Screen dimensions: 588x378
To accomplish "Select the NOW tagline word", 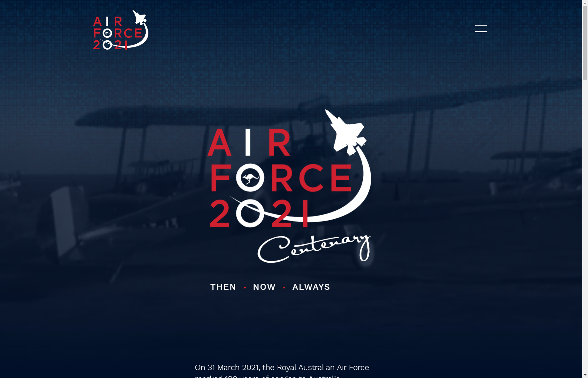I will pyautogui.click(x=264, y=287).
